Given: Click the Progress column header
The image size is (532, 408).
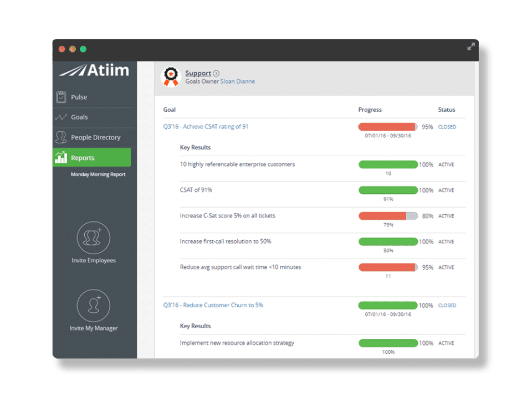Looking at the screenshot, I should pyautogui.click(x=370, y=110).
